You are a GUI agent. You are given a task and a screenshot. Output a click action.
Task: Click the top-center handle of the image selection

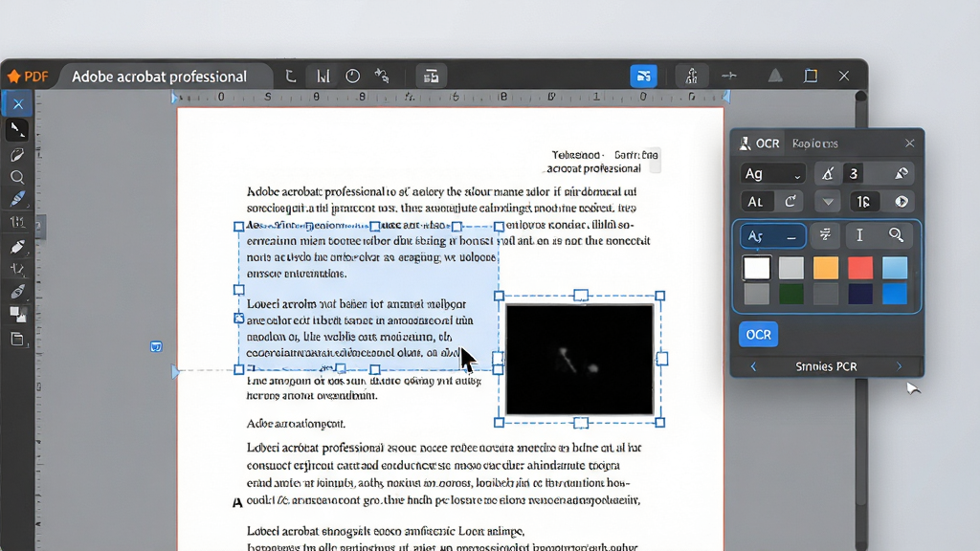581,295
